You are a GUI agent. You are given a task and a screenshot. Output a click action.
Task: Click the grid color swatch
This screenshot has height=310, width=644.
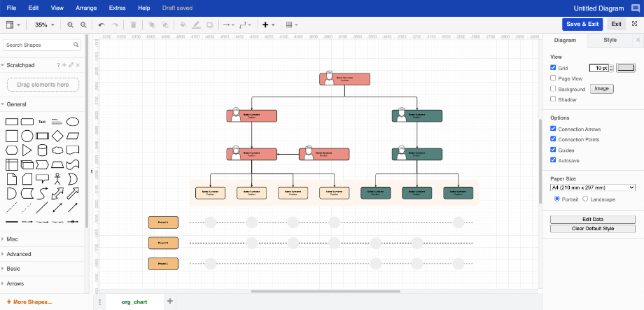point(626,68)
